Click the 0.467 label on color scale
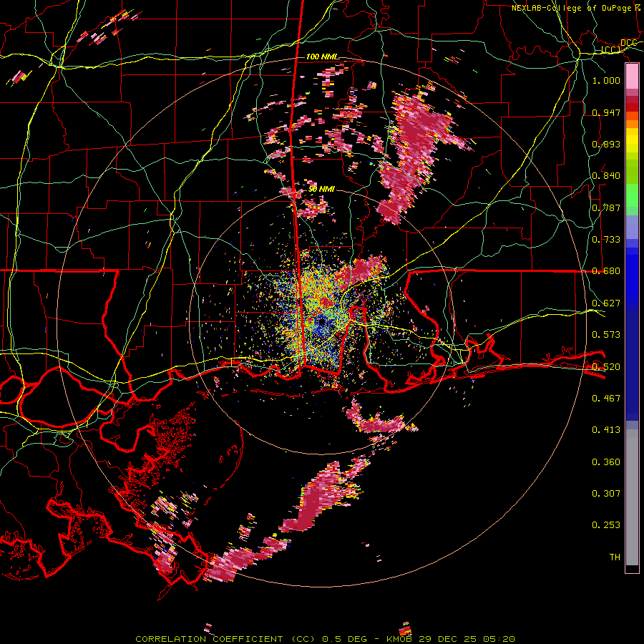The width and height of the screenshot is (644, 644). pos(606,398)
